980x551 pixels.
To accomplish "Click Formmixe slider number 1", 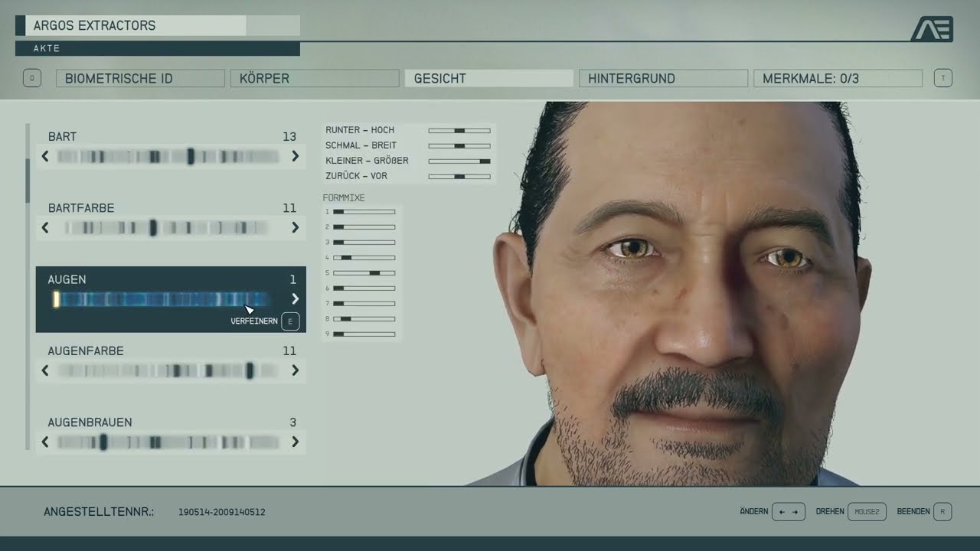I will (x=364, y=211).
